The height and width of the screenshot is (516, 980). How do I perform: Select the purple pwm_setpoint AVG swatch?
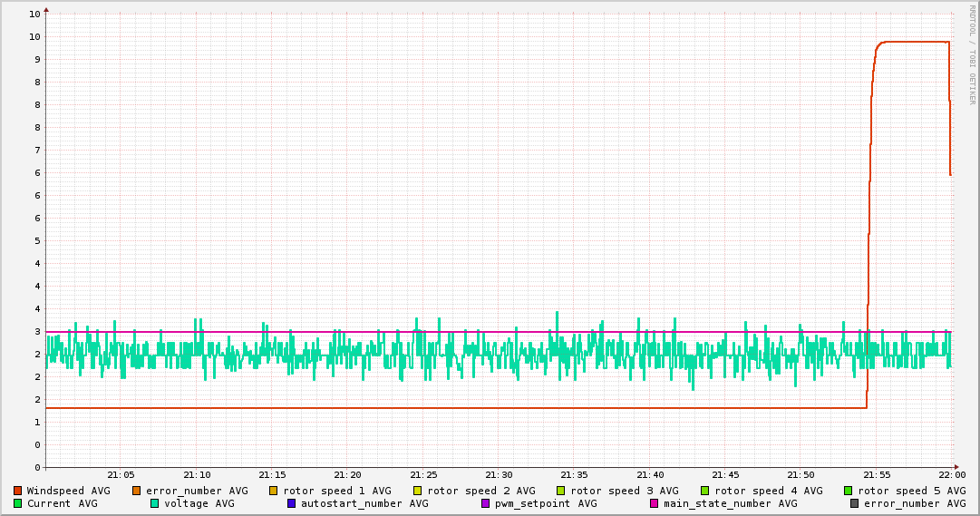(486, 503)
